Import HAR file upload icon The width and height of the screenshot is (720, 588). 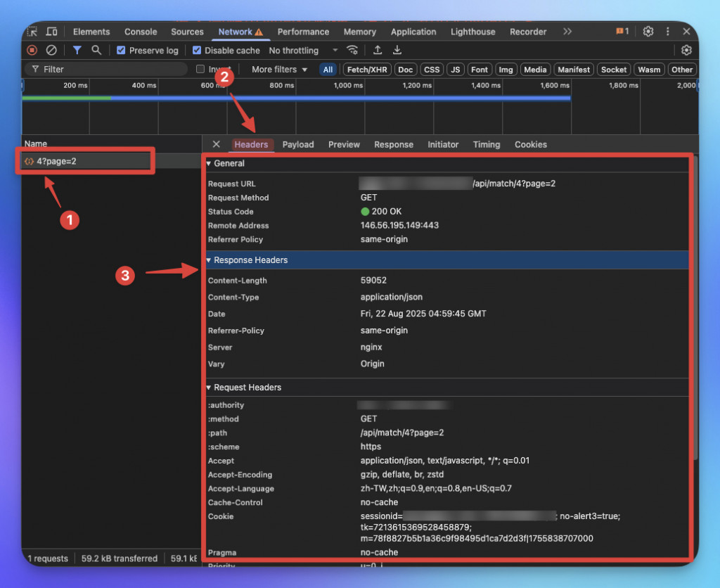tap(378, 50)
